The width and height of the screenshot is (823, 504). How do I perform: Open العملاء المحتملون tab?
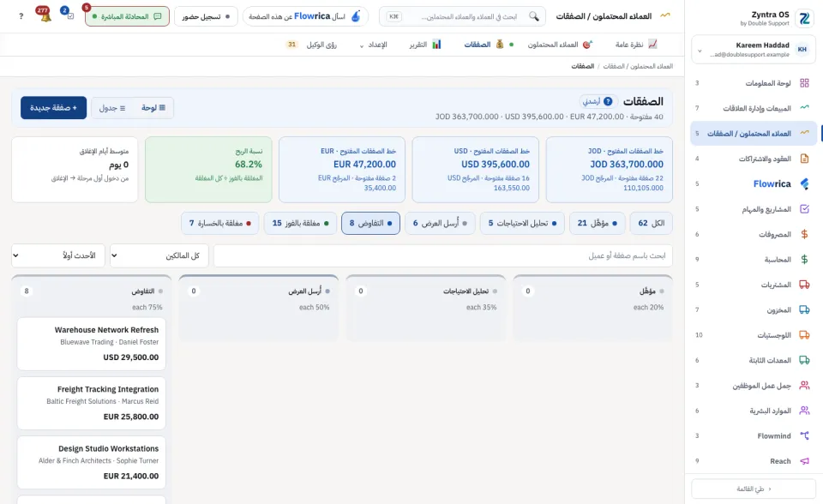[560, 45]
